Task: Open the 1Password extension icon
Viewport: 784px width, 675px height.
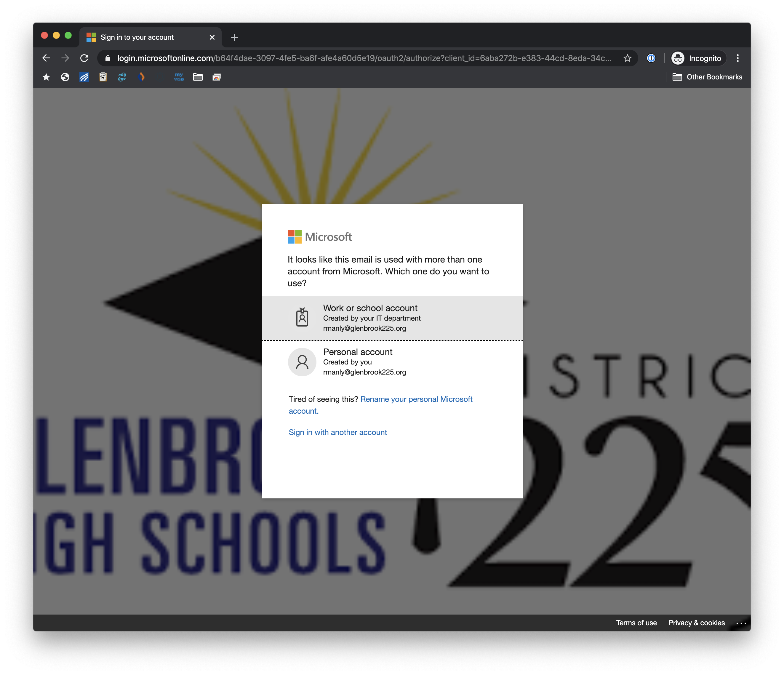Action: pyautogui.click(x=651, y=58)
